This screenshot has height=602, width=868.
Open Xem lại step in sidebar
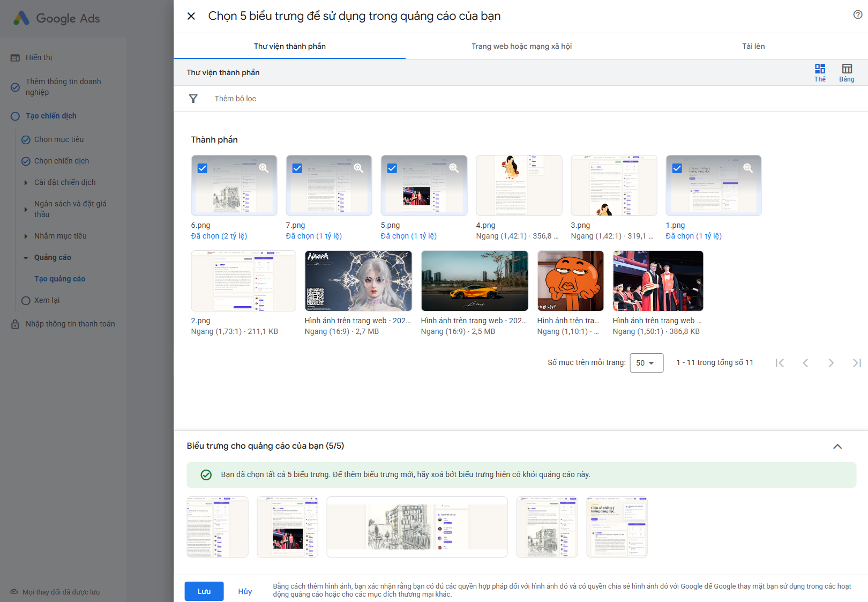(47, 300)
